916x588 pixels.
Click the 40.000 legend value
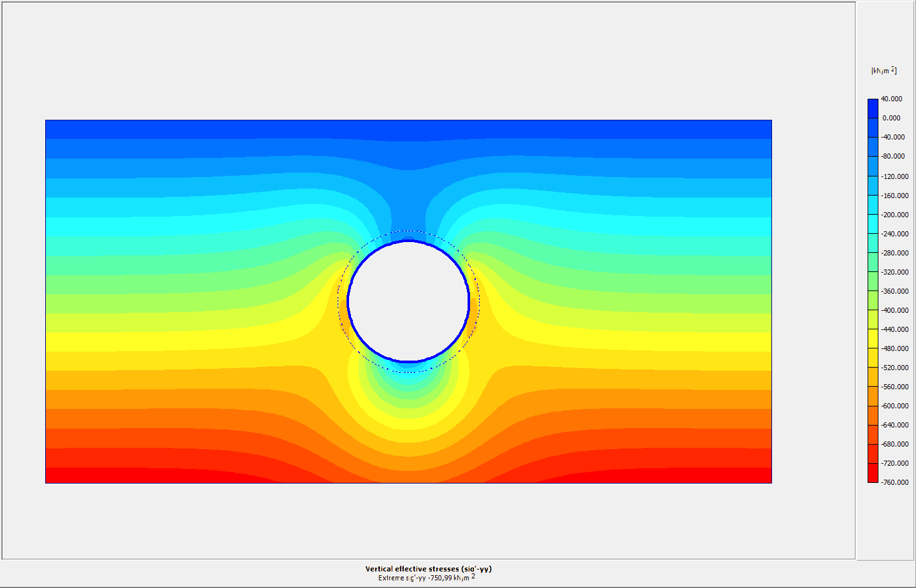[891, 99]
